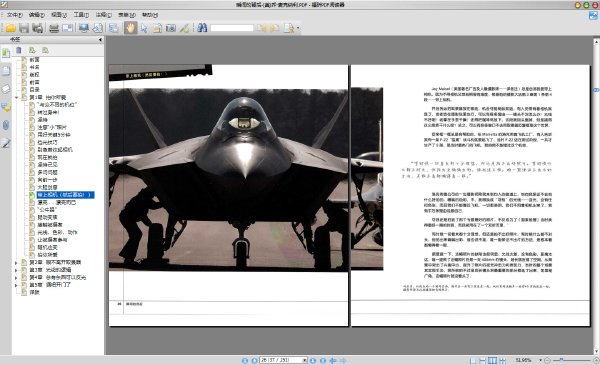The image size is (600, 365).
Task: Open the 编辑 menu
Action: click(x=36, y=15)
